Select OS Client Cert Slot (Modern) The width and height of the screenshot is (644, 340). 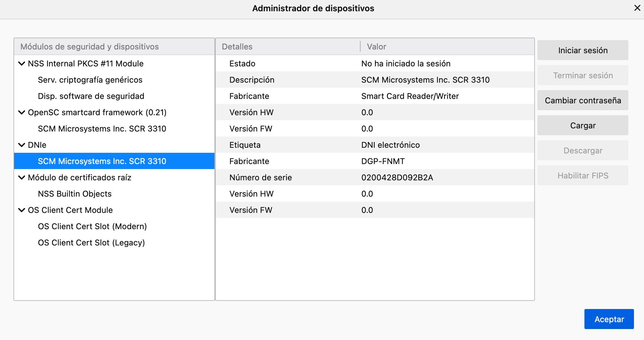click(92, 226)
